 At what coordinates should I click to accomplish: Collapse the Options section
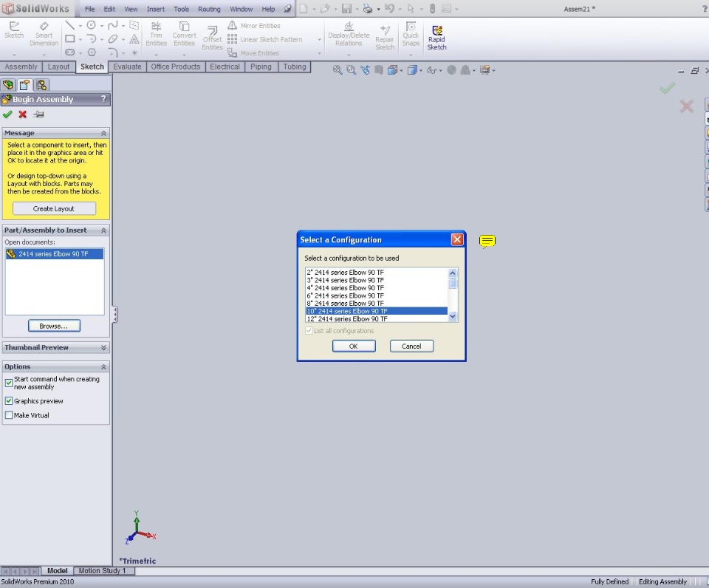pos(103,366)
